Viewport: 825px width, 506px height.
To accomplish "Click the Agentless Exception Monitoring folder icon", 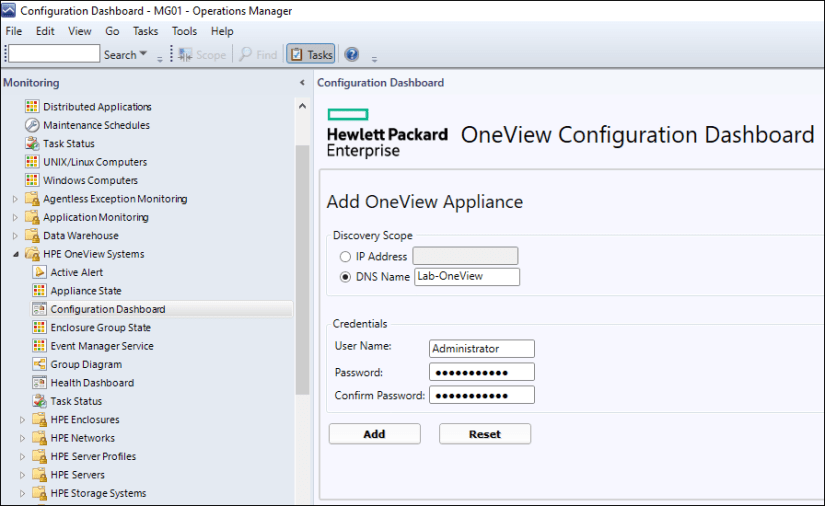I will click(32, 199).
